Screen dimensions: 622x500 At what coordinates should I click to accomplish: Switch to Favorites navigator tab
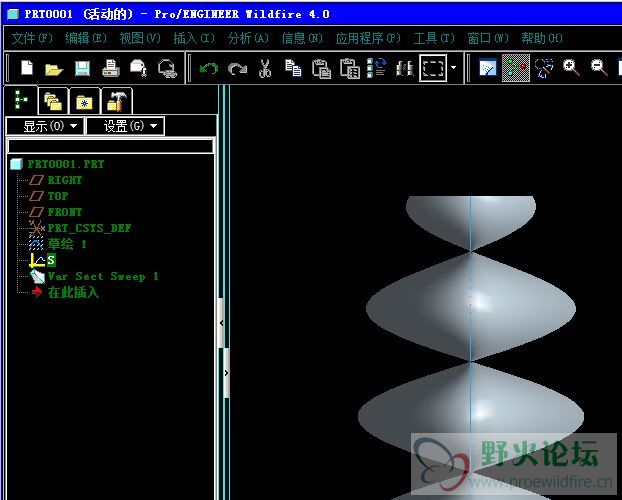pyautogui.click(x=85, y=102)
